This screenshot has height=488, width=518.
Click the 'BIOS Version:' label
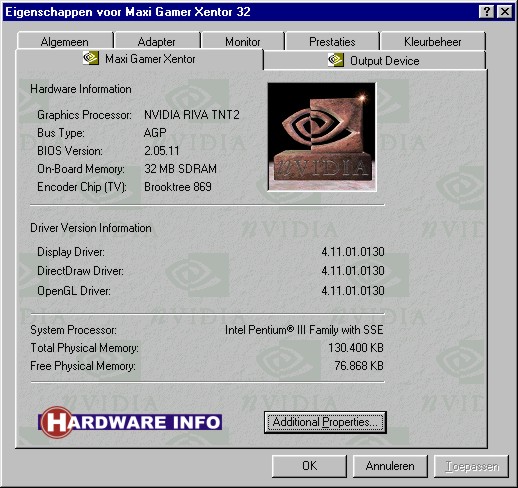click(x=70, y=151)
